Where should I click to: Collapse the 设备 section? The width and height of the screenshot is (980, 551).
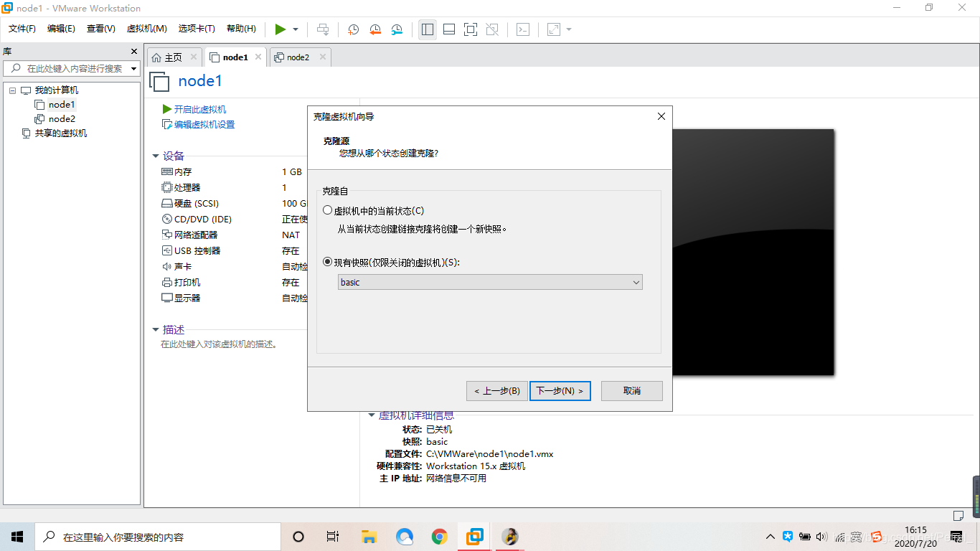tap(155, 156)
